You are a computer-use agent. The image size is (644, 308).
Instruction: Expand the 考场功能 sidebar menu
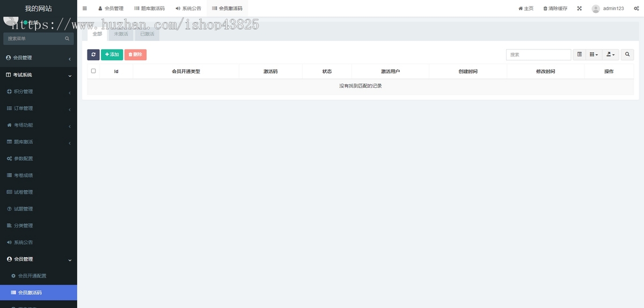[x=39, y=125]
